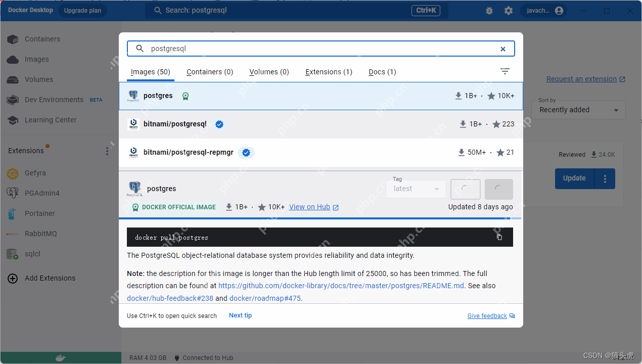Open the search filter options icon

click(505, 71)
